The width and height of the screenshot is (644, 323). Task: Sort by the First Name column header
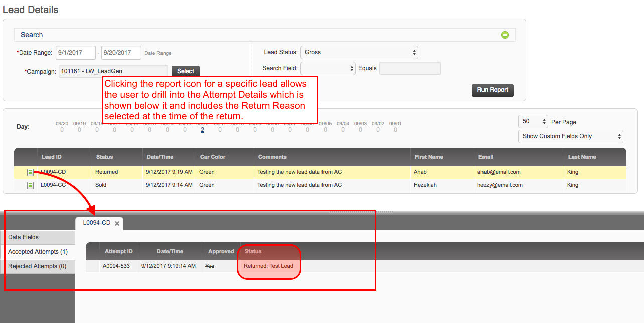442,157
